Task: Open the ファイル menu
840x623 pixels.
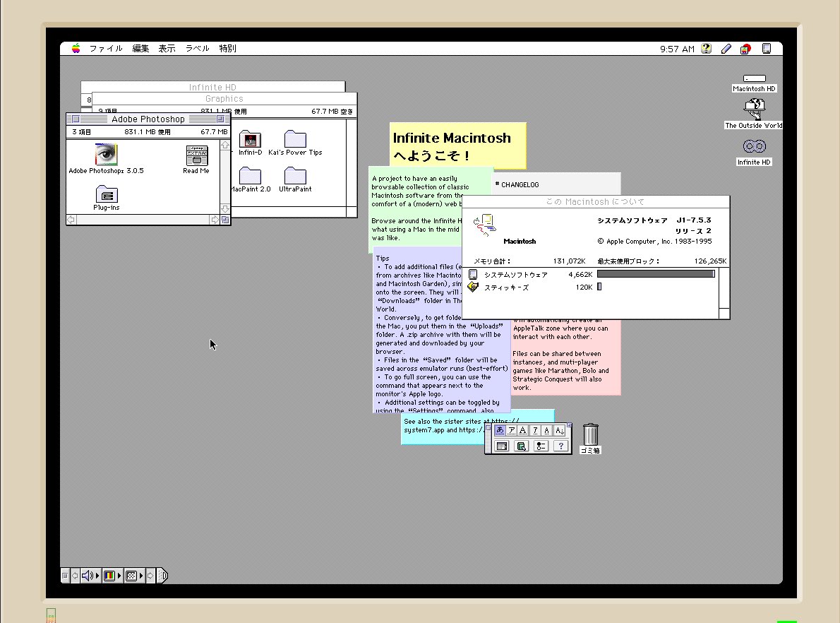Action: tap(106, 48)
